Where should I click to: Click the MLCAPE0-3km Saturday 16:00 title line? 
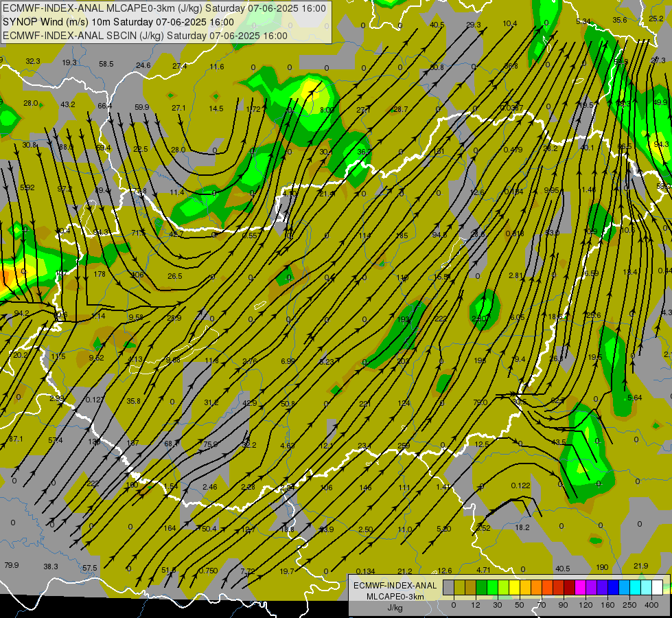tap(165, 8)
